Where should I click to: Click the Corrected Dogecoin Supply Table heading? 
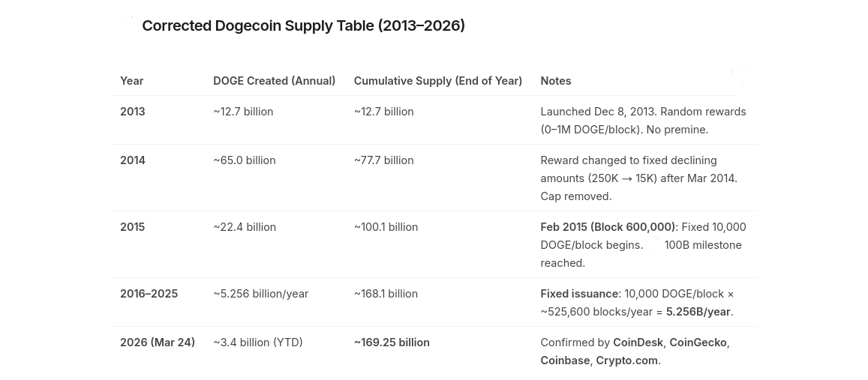tap(303, 26)
